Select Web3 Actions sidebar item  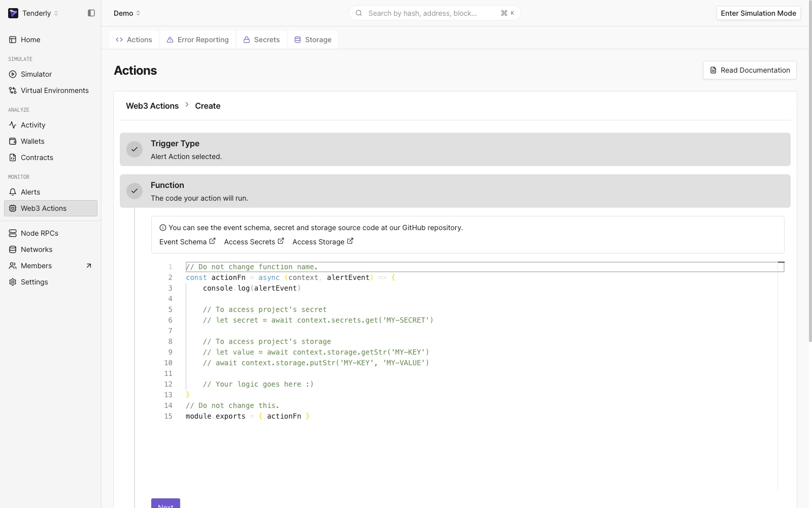(x=50, y=208)
